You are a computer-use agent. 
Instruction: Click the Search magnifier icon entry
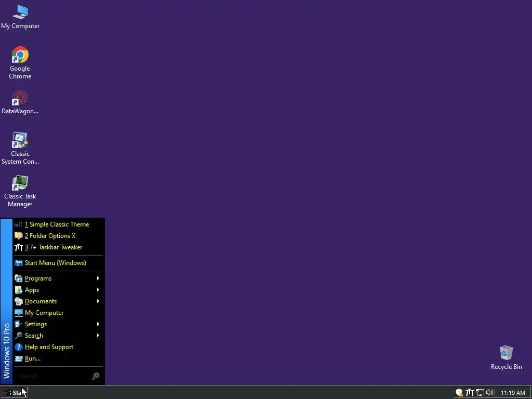click(19, 336)
